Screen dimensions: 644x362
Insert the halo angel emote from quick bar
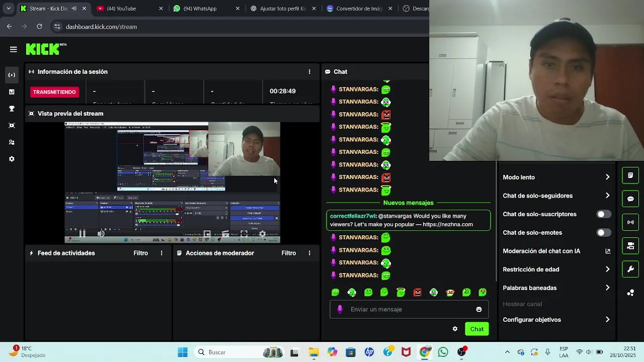pos(400,293)
